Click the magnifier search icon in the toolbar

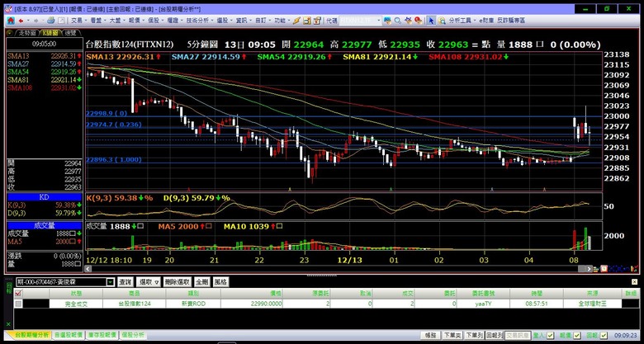point(398,20)
